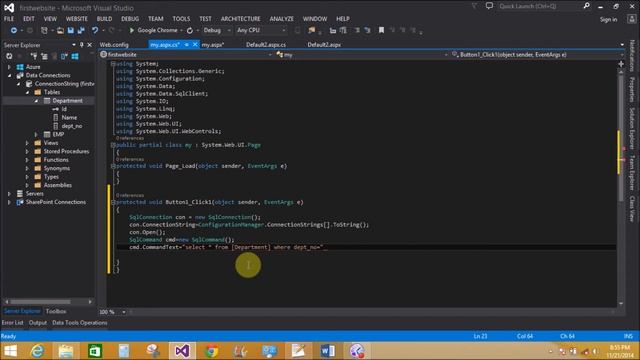The width and height of the screenshot is (640, 360).
Task: Toggle auto-hide pin on the Server Explorer panel
Action: 82,45
